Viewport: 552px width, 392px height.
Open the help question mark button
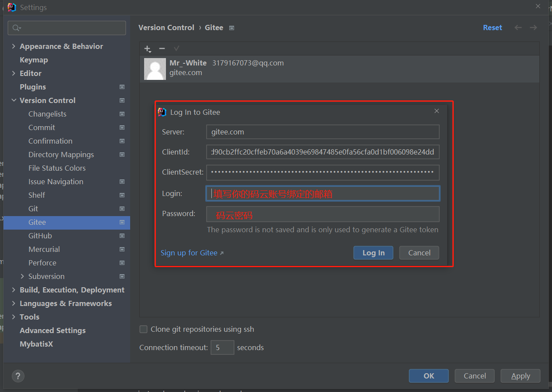pyautogui.click(x=18, y=376)
